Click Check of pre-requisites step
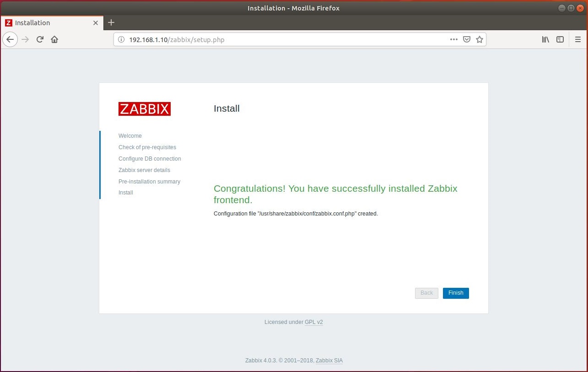The height and width of the screenshot is (372, 588). [x=147, y=147]
